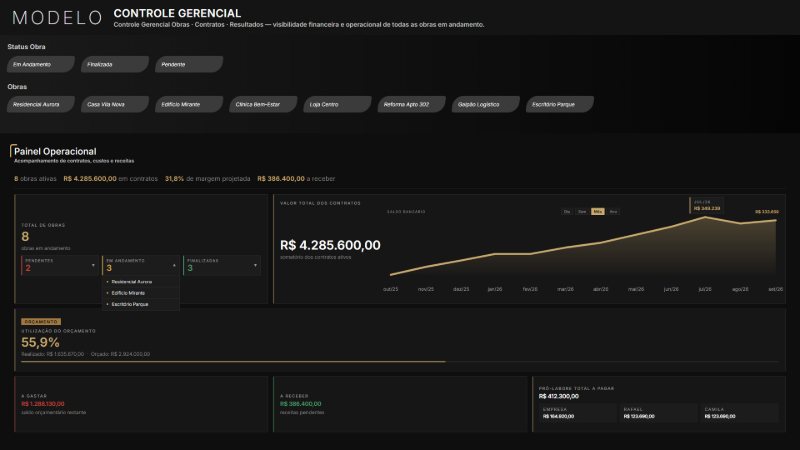Filter by Finalizada status

click(115, 64)
